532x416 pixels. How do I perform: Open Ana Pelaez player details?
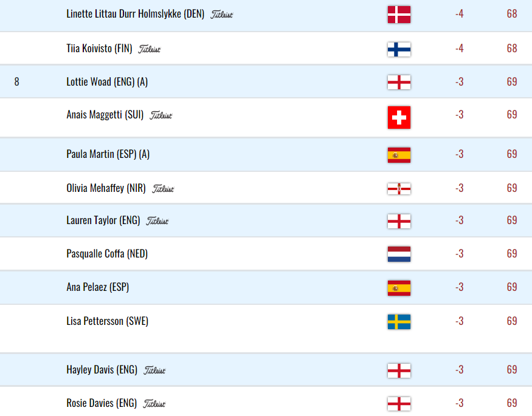98,287
